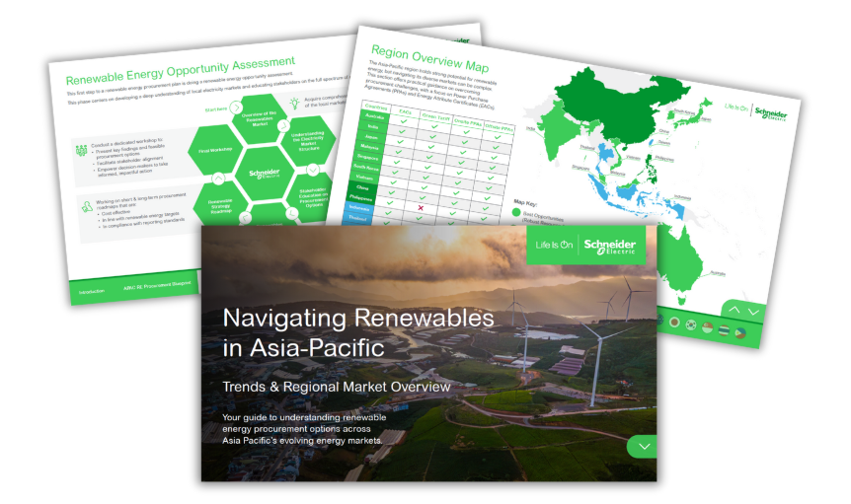
Task: Click the workshop people icon
Action: [x=84, y=151]
